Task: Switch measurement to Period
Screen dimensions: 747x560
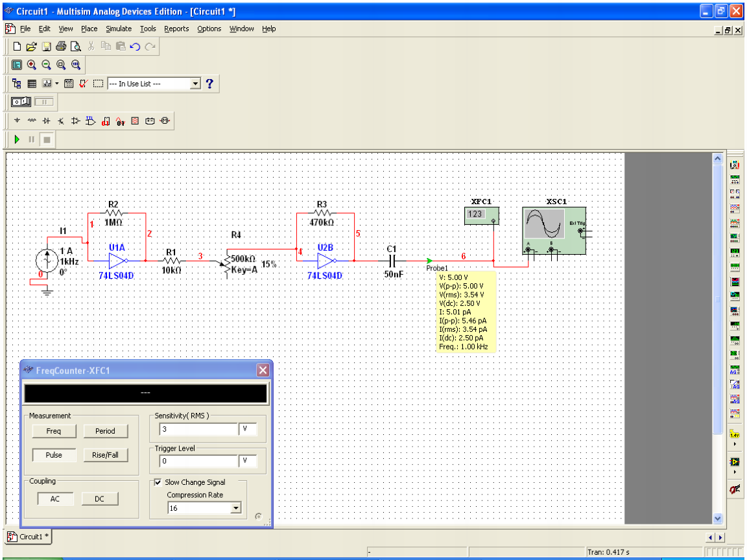Action: tap(105, 431)
